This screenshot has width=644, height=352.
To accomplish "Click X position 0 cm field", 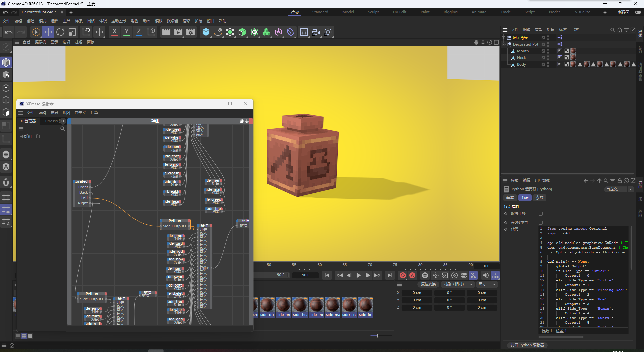I will coord(417,293).
